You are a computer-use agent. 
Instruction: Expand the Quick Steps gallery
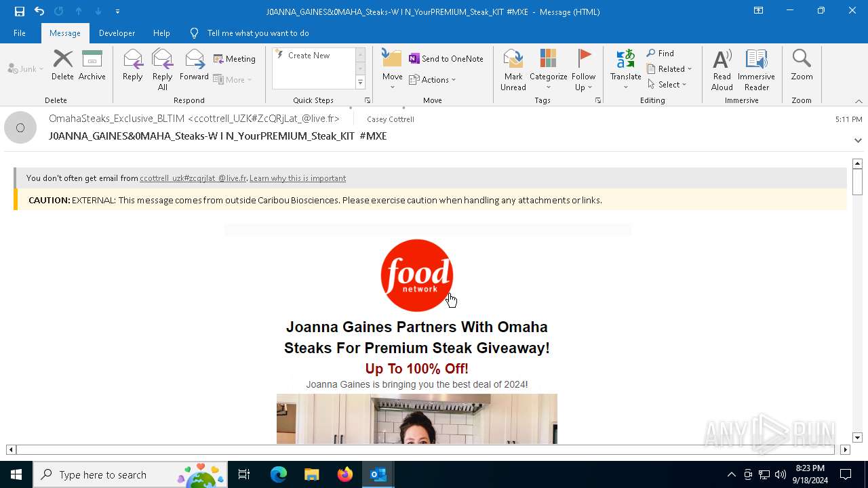point(360,83)
